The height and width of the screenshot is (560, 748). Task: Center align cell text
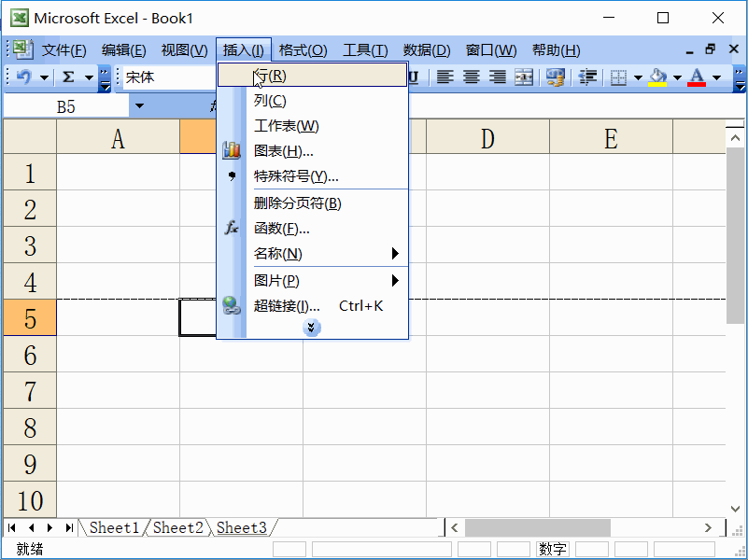click(x=472, y=77)
